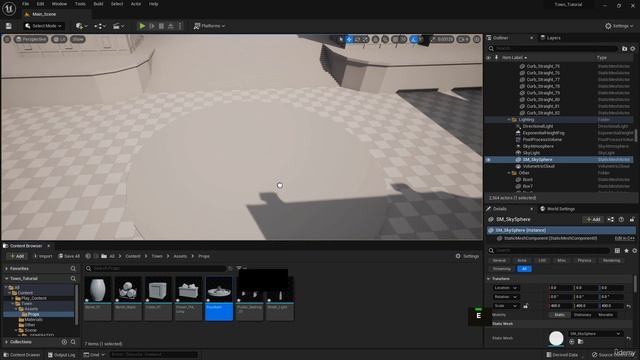Collapse the Lighting folder in Outliner
The height and width of the screenshot is (360, 640).
pos(509,120)
